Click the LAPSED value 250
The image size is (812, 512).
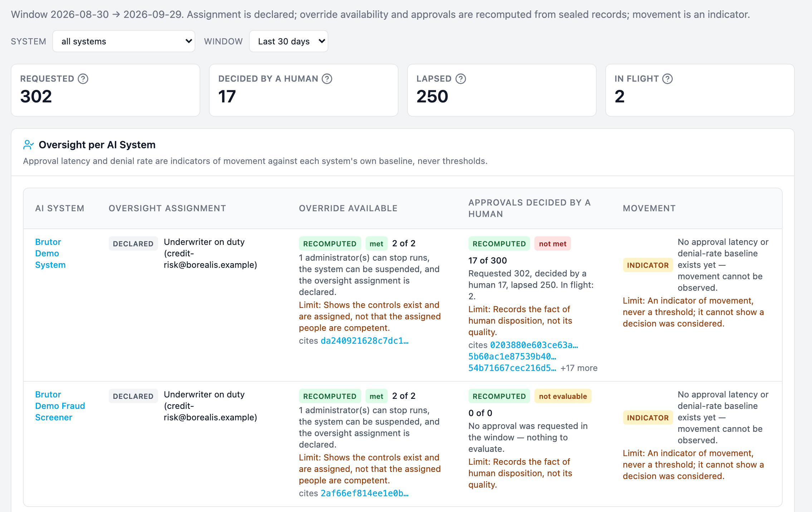click(x=432, y=97)
